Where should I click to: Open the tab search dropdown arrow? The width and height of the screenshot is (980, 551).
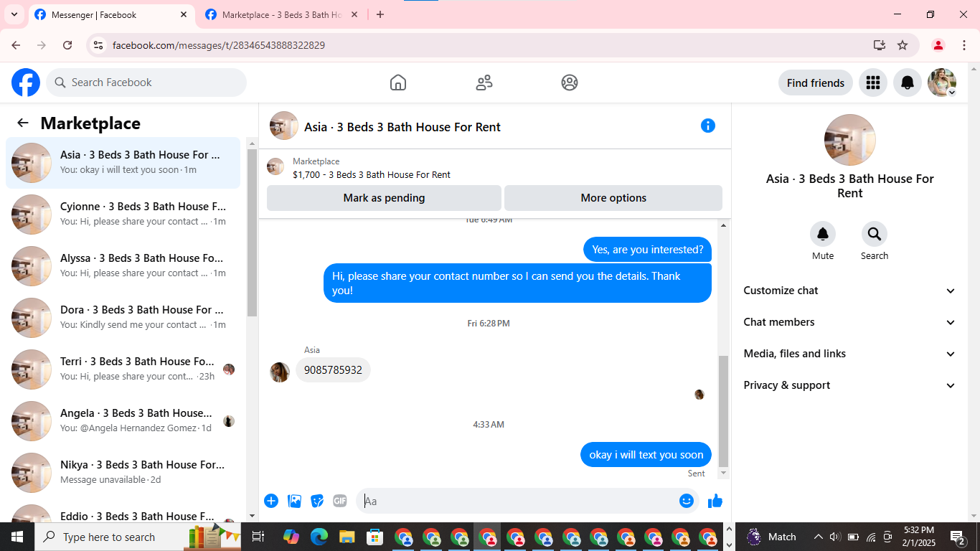pyautogui.click(x=14, y=14)
